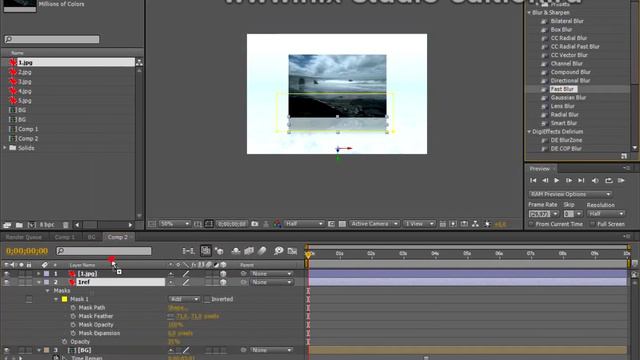Toggle mask and shape path visibility icon
Viewport: 640px width, 360px height.
coord(209,224)
